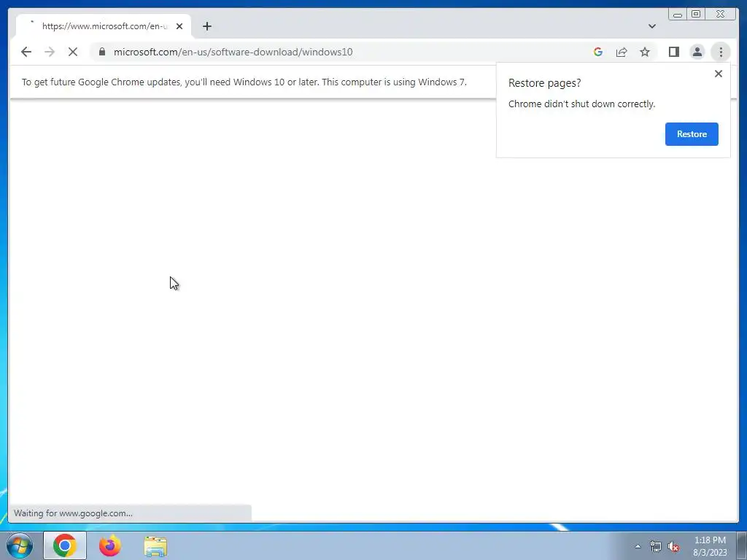This screenshot has width=747, height=560.
Task: Open the Windows Start menu
Action: (x=20, y=545)
